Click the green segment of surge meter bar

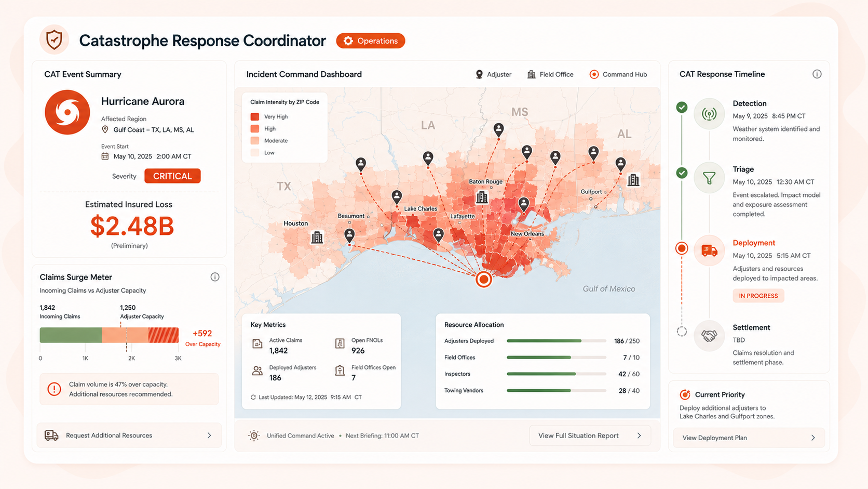[71, 335]
